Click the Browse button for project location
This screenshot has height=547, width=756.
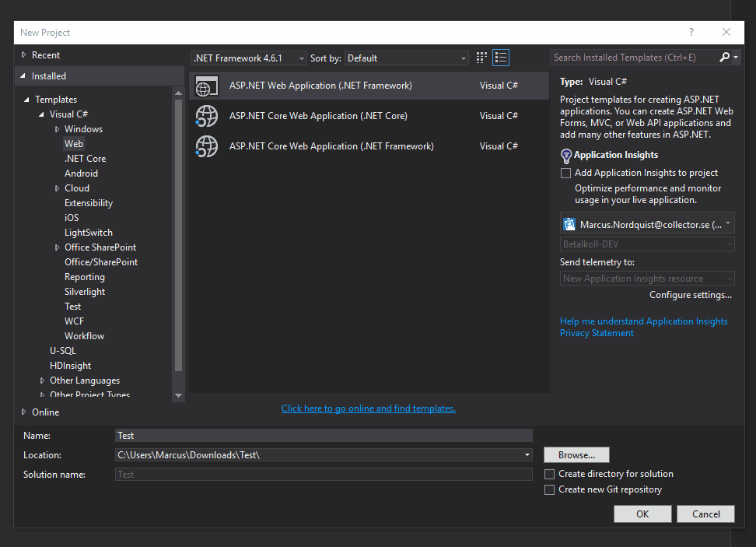(x=576, y=454)
